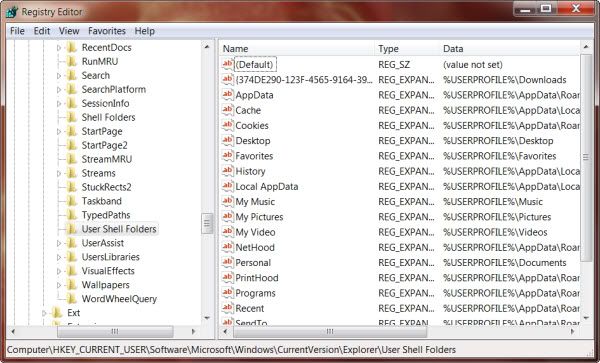This screenshot has width=600, height=363.
Task: Click the folder icon of User Shell Folders
Action: click(x=72, y=229)
